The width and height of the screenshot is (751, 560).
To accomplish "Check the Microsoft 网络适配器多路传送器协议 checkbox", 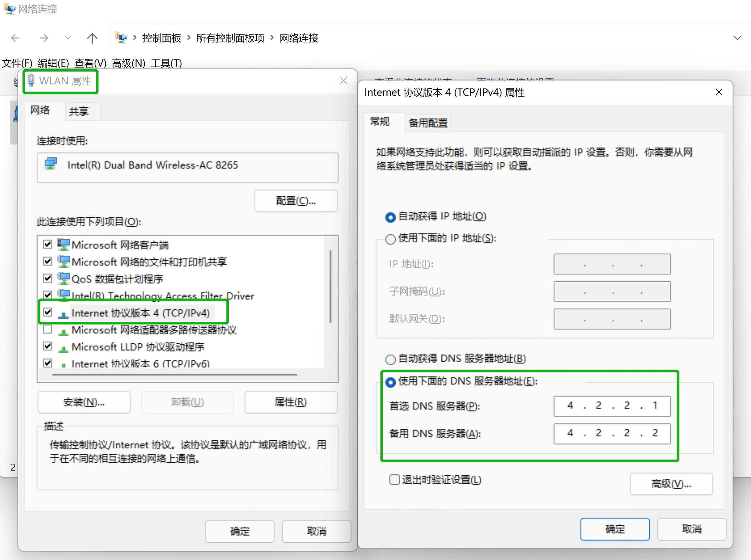I will (x=48, y=329).
